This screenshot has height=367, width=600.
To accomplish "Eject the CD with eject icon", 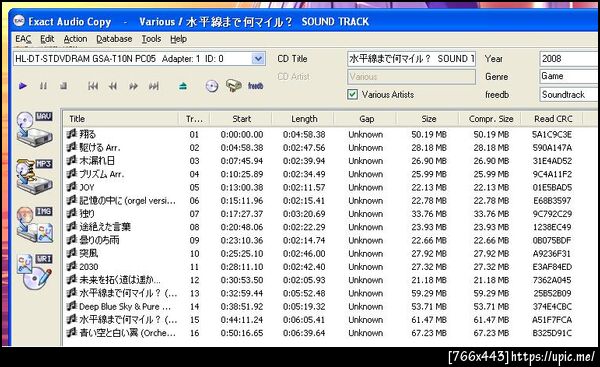I will click(183, 86).
